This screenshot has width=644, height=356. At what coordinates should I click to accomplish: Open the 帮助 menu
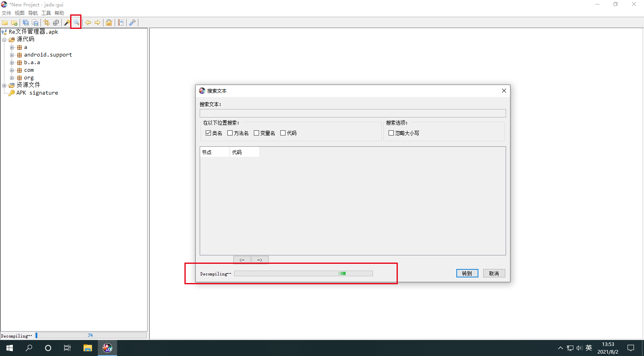point(59,13)
